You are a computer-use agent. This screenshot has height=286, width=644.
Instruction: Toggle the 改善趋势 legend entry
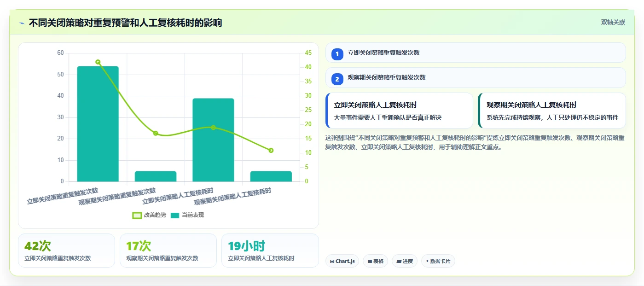pyautogui.click(x=149, y=215)
